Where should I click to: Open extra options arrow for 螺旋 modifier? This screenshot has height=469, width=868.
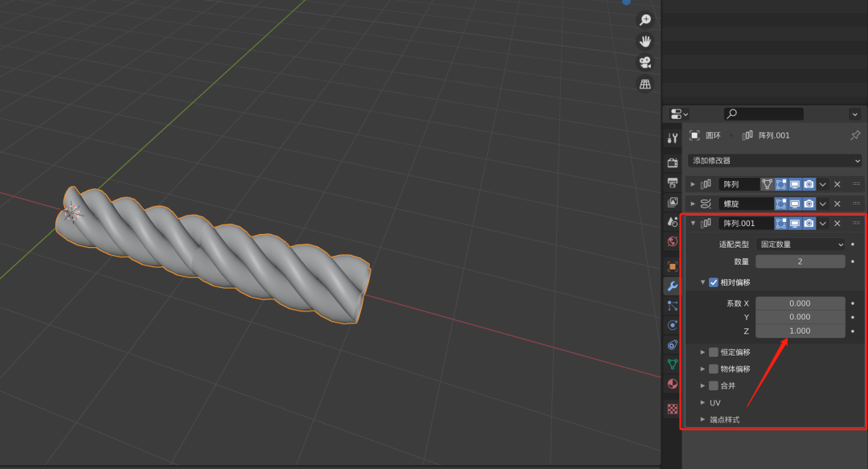823,204
